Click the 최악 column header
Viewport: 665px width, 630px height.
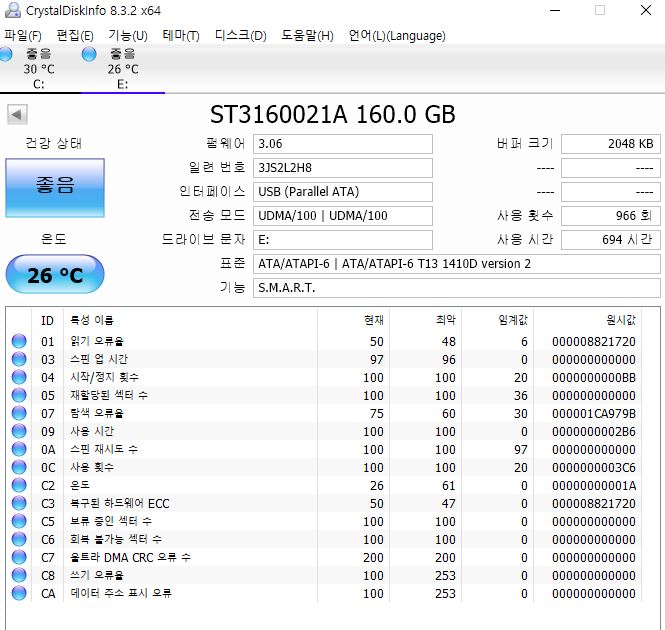click(425, 320)
